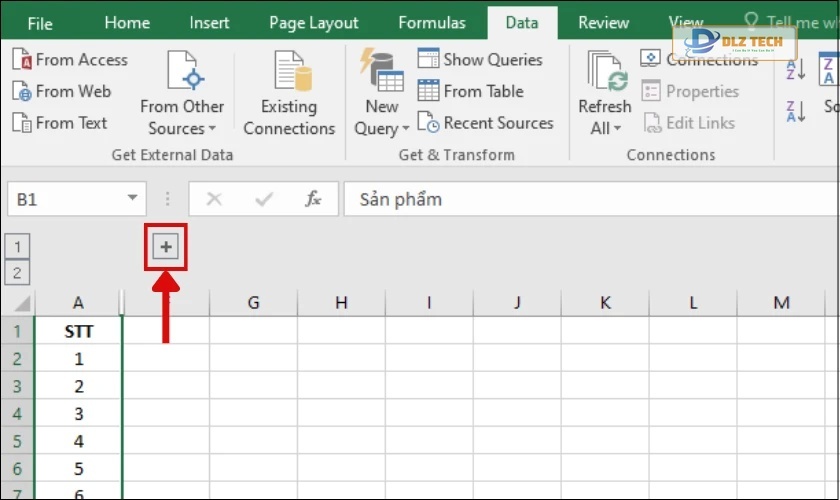
Task: Click the From Web import icon
Action: tap(22, 92)
